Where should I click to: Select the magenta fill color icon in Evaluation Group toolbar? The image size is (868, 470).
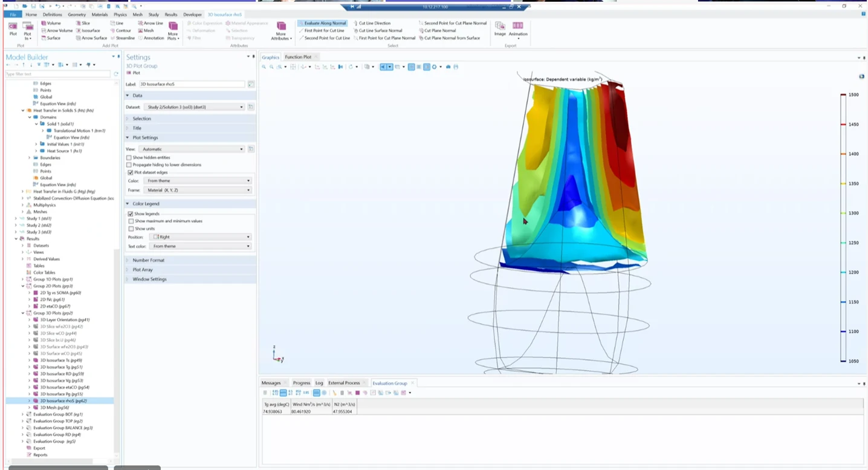pyautogui.click(x=357, y=393)
